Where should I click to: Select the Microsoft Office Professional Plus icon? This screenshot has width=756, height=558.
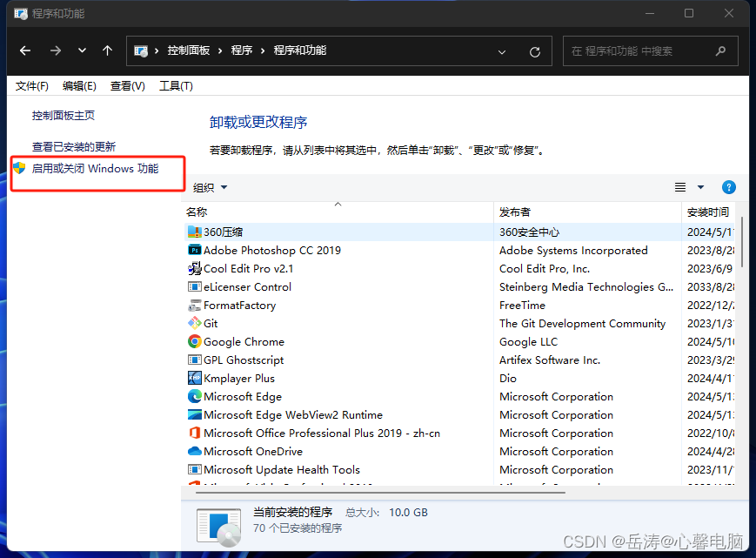pyautogui.click(x=194, y=434)
